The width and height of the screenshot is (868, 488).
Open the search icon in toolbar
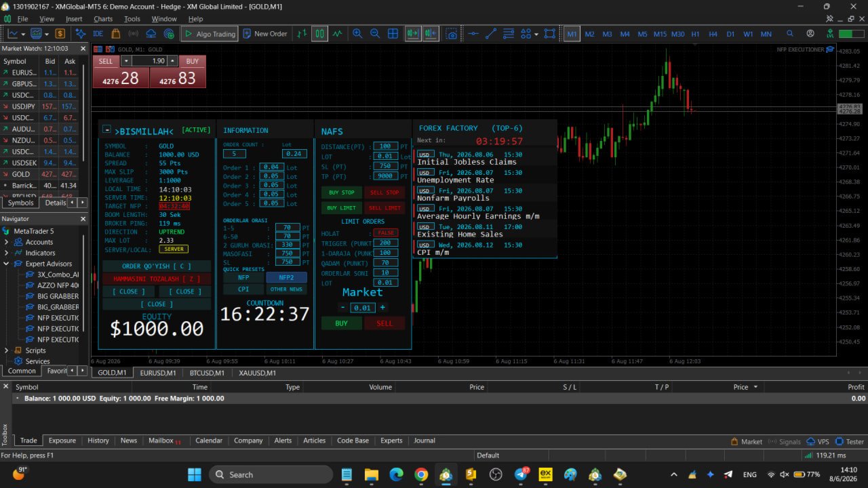[790, 33]
